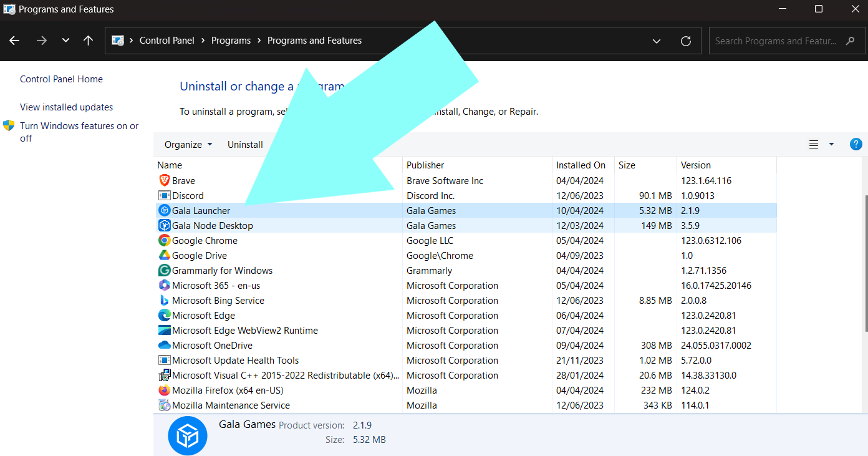Image resolution: width=868 pixels, height=456 pixels.
Task: Click Brave Software Inc publisher cell
Action: [x=445, y=180]
